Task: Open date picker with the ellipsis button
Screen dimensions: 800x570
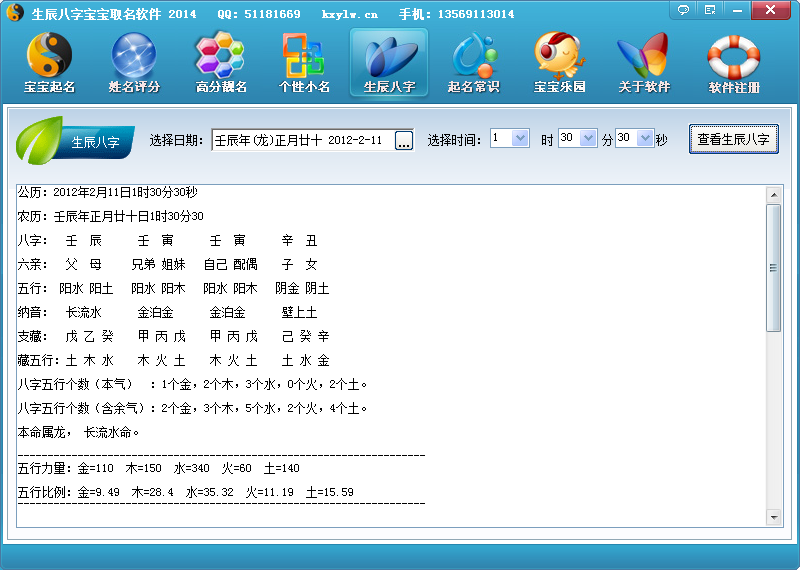Action: (x=403, y=141)
